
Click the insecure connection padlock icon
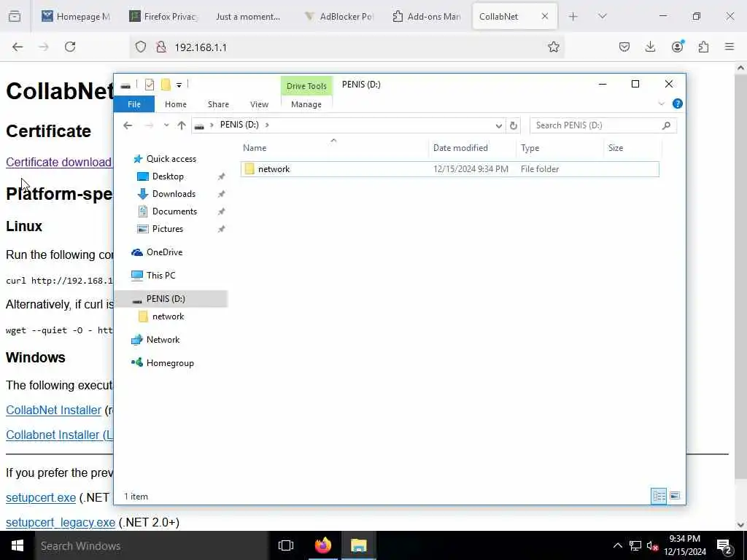tap(161, 47)
